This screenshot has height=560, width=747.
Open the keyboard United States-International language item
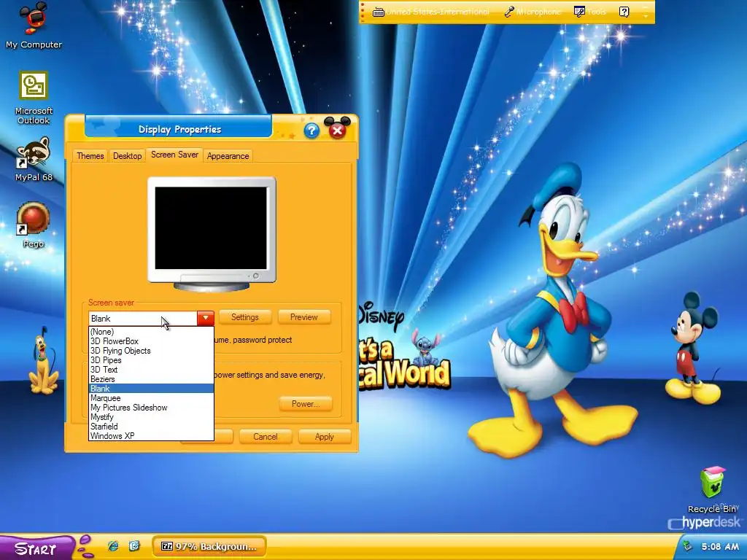pyautogui.click(x=430, y=12)
